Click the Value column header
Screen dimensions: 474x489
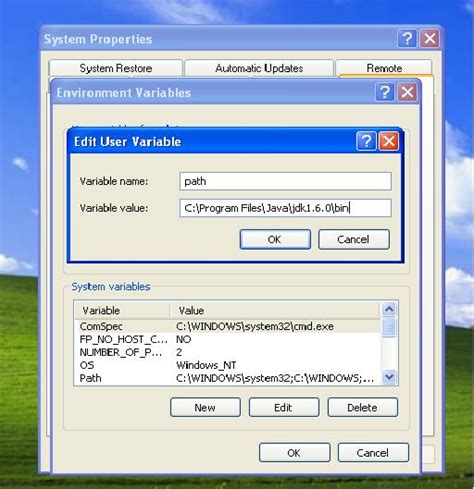[275, 311]
